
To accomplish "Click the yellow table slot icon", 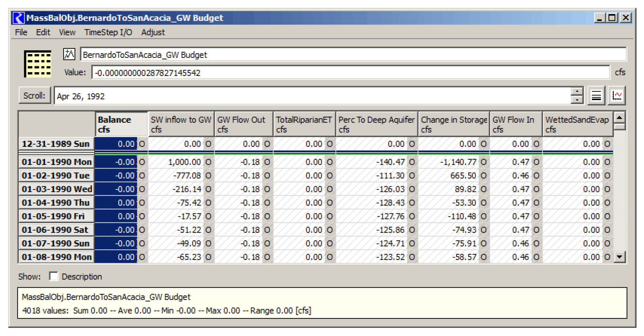I will tap(38, 64).
